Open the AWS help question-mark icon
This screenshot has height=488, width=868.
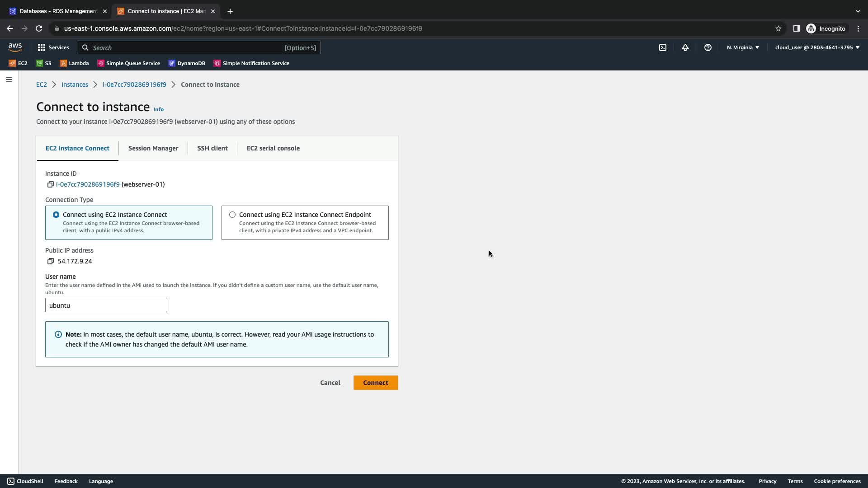click(x=708, y=47)
